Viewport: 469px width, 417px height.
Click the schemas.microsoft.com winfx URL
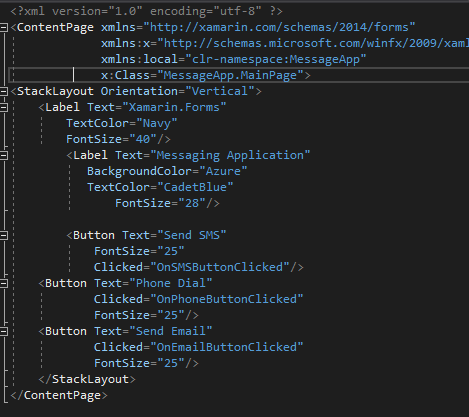[316, 43]
